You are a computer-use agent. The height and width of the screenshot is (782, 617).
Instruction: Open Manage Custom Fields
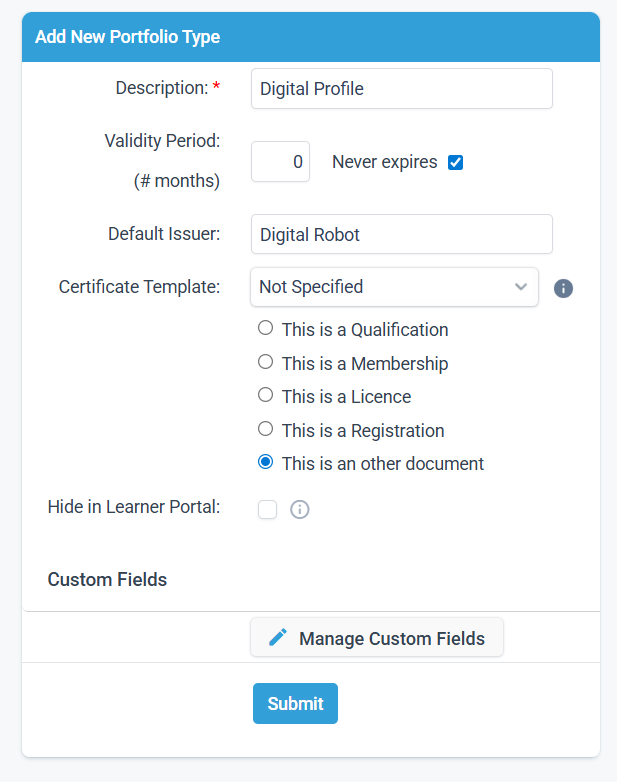coord(377,637)
